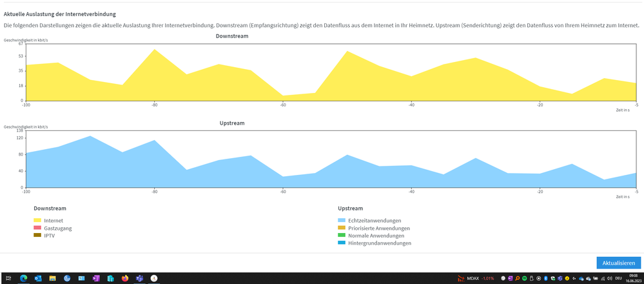Click the orange magnifier tray icon
This screenshot has width=644, height=284.
[x=518, y=278]
